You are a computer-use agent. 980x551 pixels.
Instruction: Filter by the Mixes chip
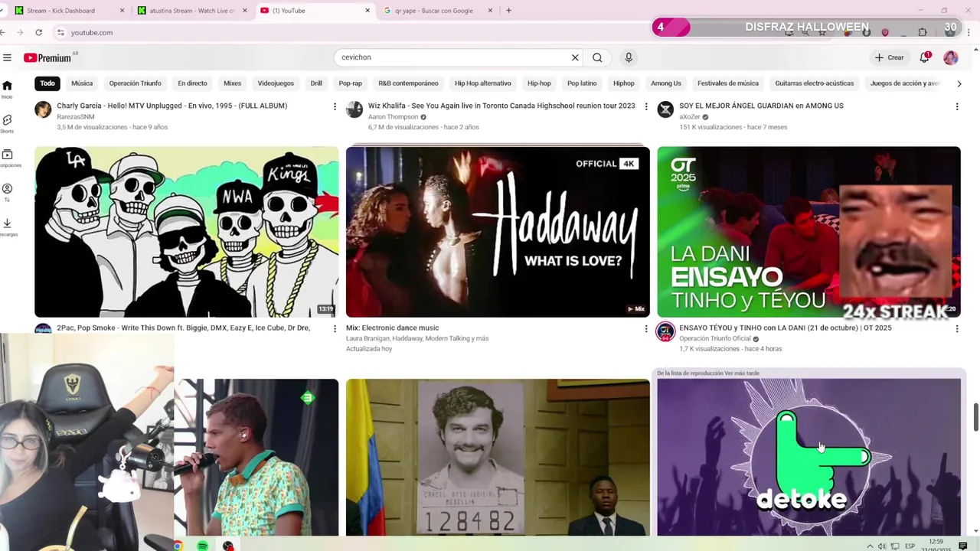[232, 83]
